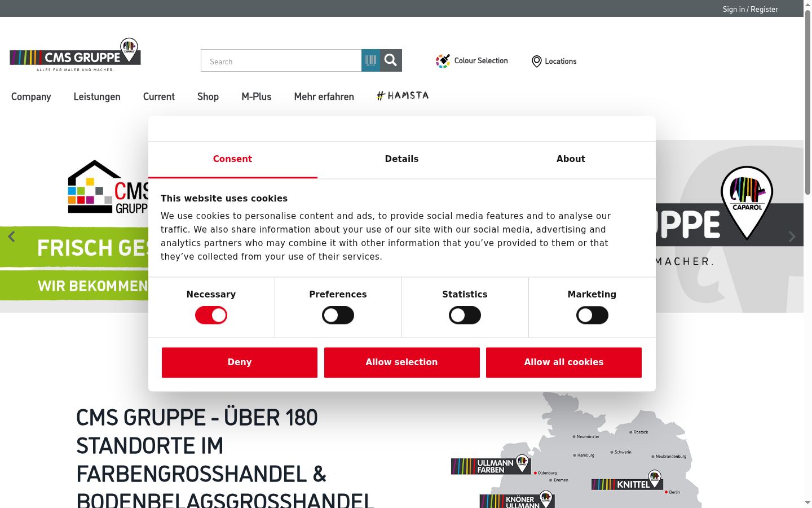This screenshot has height=508, width=812.
Task: Click the Knöner Ullmann map logo
Action: pos(517,500)
